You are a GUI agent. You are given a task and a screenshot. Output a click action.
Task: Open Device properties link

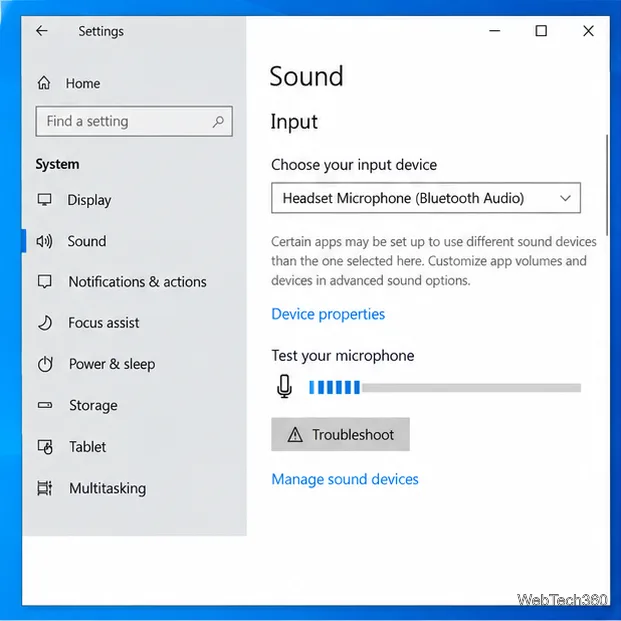point(328,314)
